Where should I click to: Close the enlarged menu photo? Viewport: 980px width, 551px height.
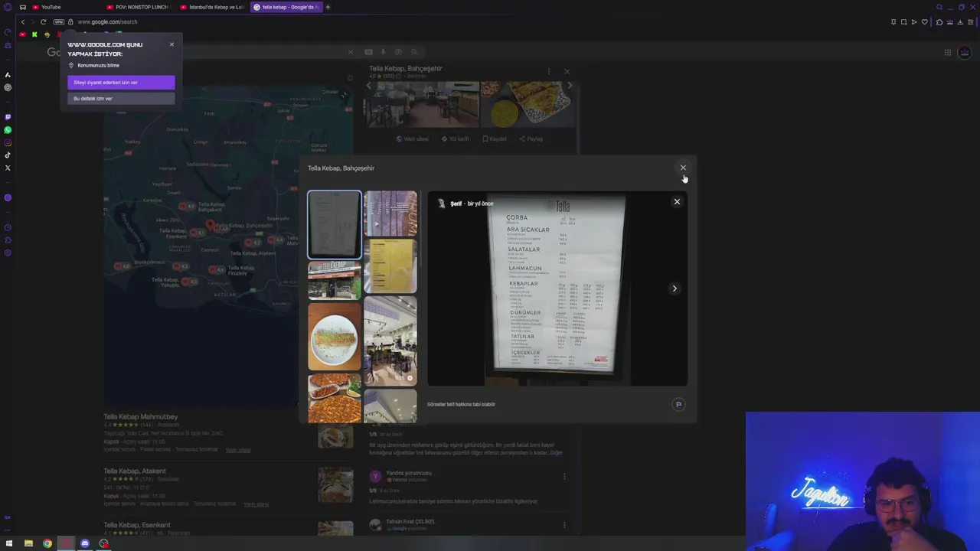point(677,202)
